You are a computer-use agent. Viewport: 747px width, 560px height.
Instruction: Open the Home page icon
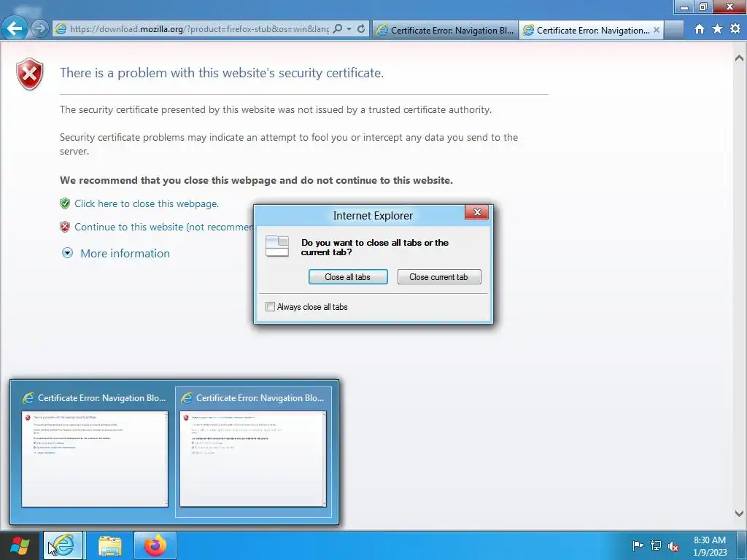[699, 29]
